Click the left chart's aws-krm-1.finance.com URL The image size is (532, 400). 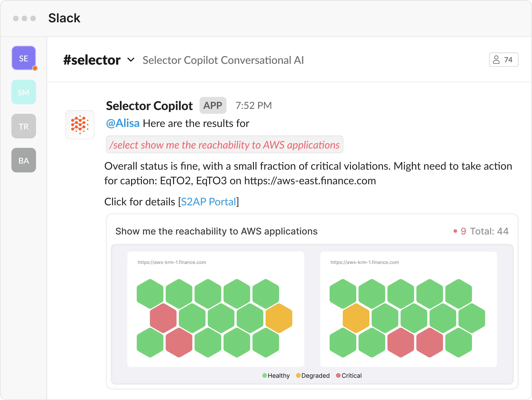tap(172, 262)
